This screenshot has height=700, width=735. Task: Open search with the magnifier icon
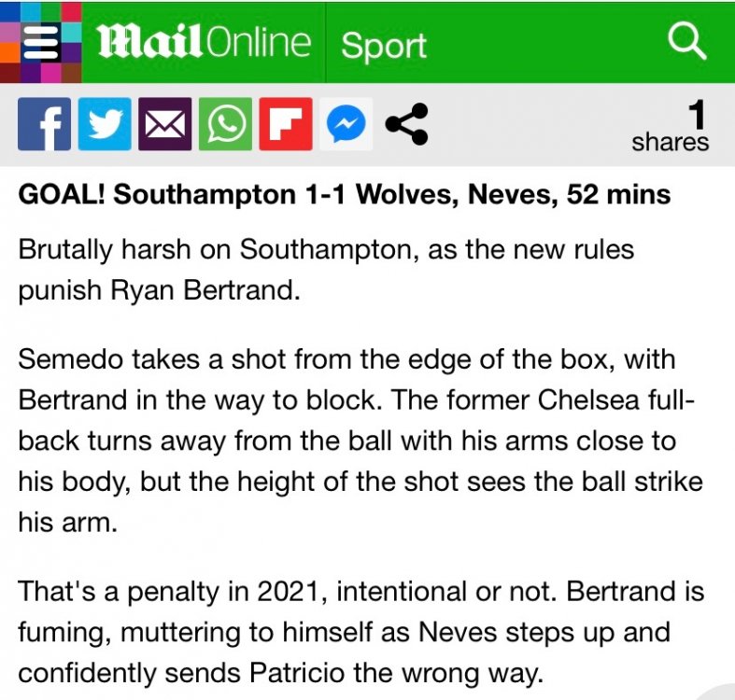(689, 42)
